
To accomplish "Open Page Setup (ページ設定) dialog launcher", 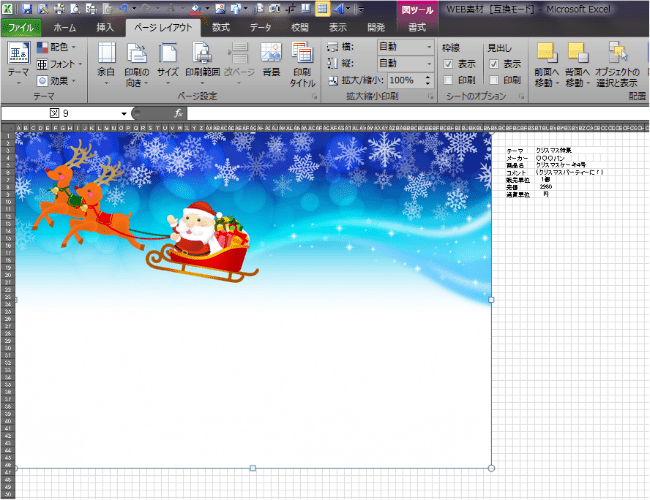I will [314, 97].
